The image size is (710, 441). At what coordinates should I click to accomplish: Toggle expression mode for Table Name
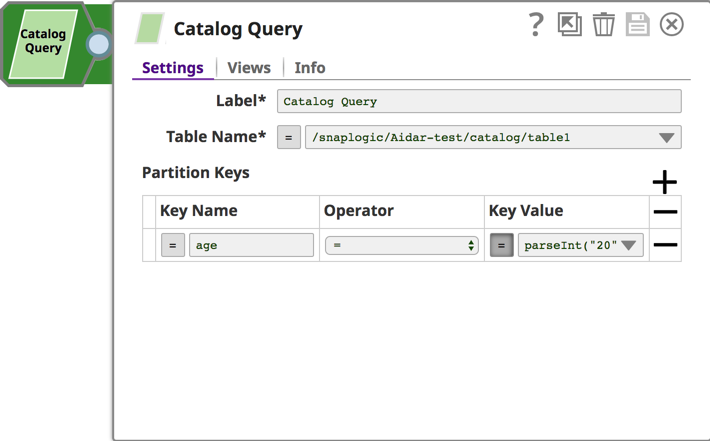[289, 138]
